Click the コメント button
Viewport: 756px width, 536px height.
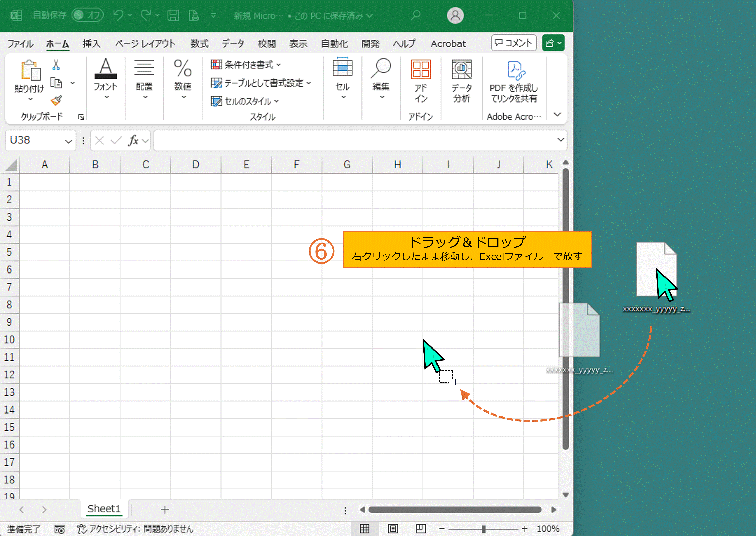coord(514,43)
